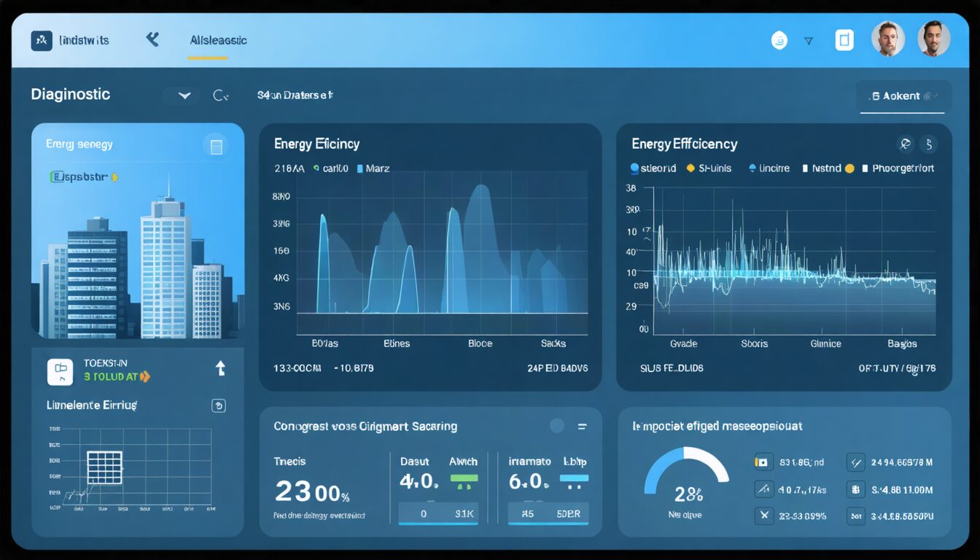The image size is (980, 560).
Task: Click the iramato column label
Action: [x=529, y=462]
